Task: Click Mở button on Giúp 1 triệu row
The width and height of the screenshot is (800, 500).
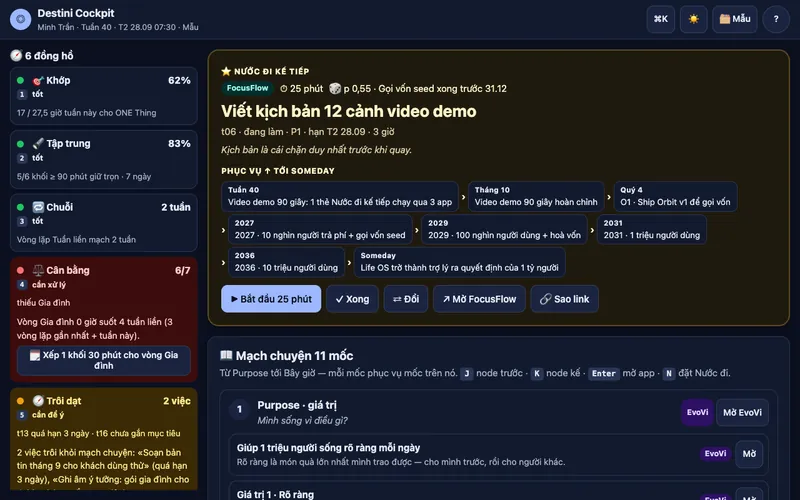Action: 749,454
